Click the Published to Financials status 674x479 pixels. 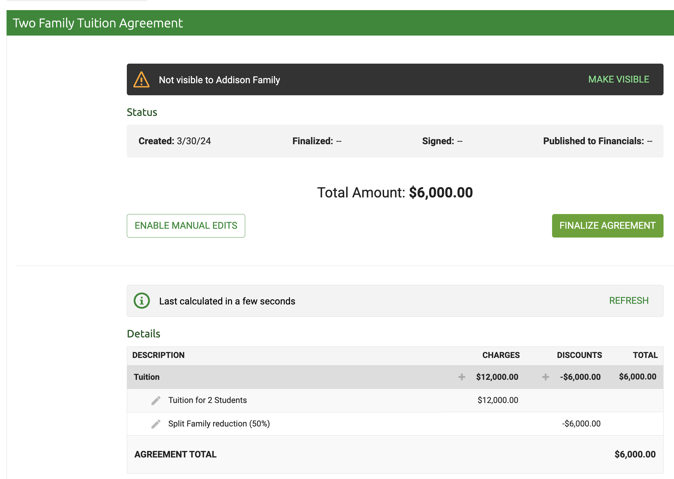pyautogui.click(x=597, y=141)
